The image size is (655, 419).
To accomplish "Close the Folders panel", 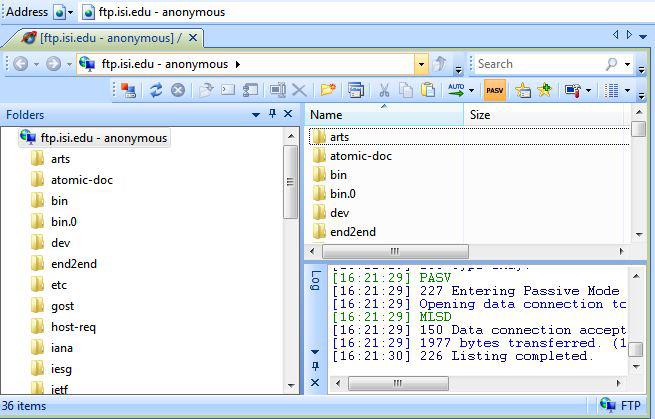I will coord(288,114).
